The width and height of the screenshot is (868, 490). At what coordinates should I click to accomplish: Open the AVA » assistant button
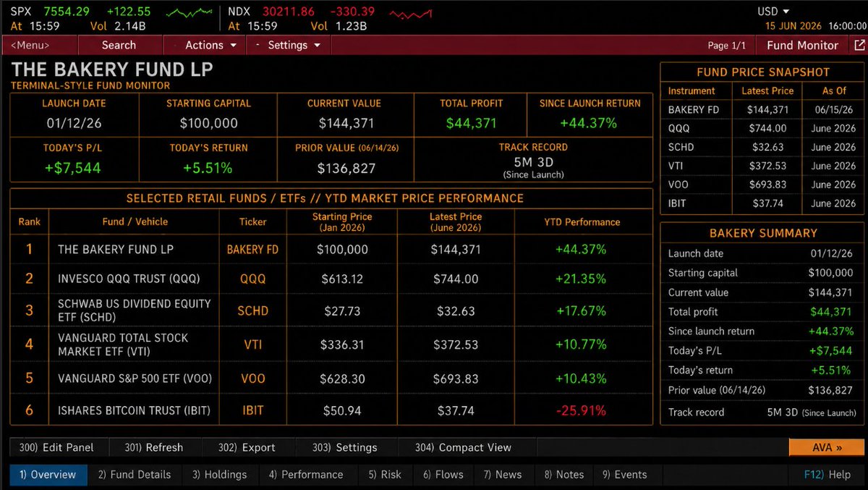pos(826,447)
